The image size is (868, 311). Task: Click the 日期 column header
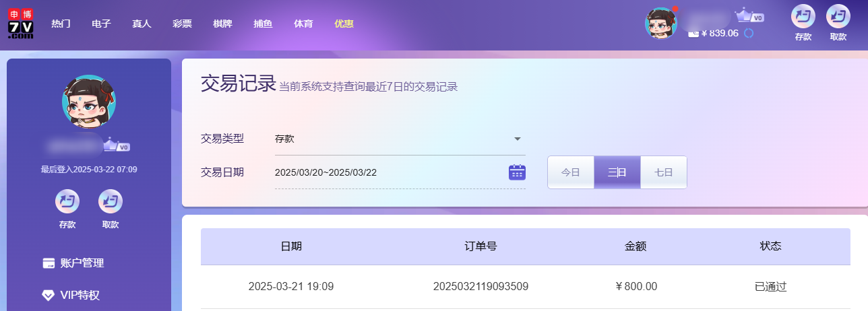click(x=291, y=246)
